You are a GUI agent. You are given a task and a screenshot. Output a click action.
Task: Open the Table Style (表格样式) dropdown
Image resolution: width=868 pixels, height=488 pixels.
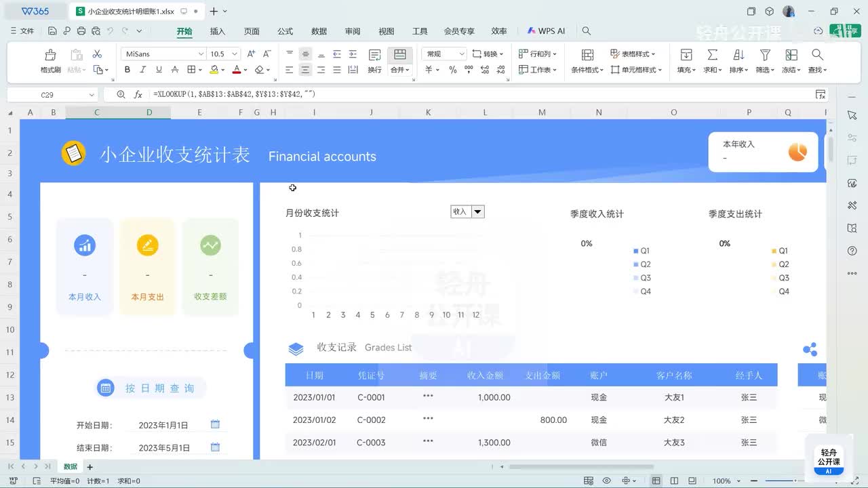coord(633,54)
